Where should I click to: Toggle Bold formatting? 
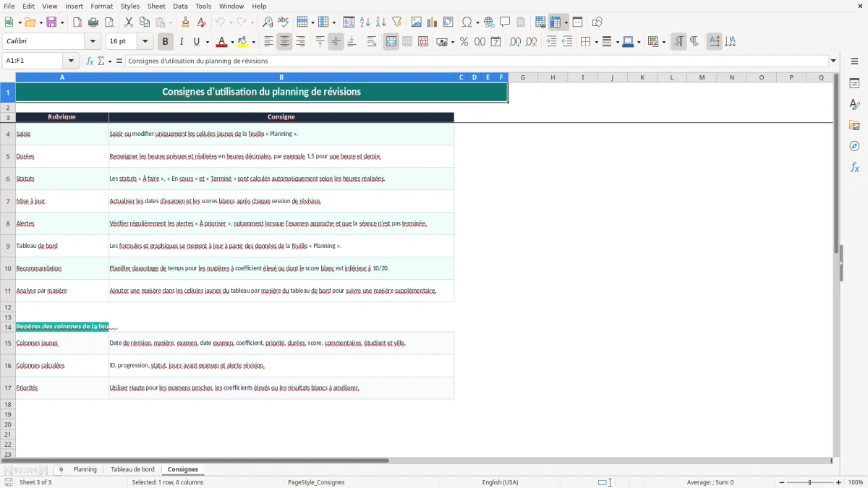166,42
